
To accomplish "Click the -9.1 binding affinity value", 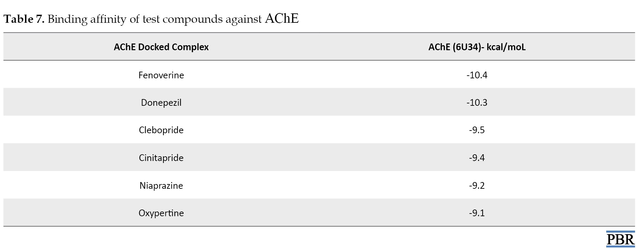I will point(477,213).
